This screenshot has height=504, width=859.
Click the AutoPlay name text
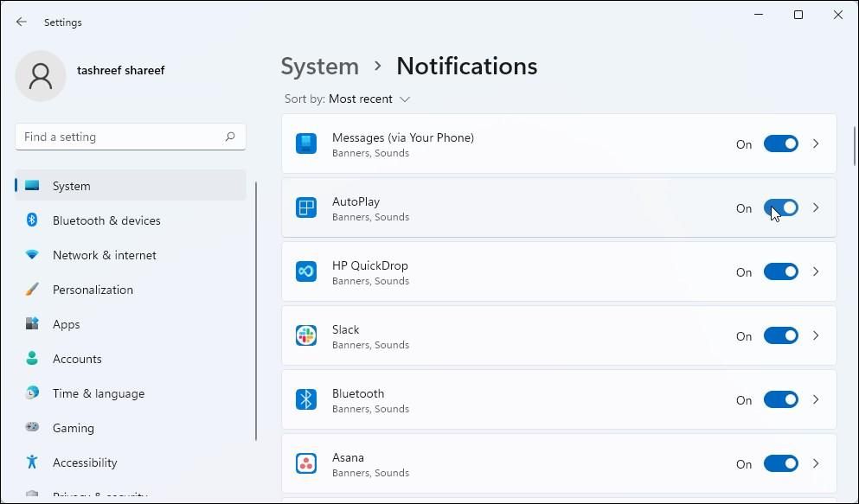pos(356,201)
